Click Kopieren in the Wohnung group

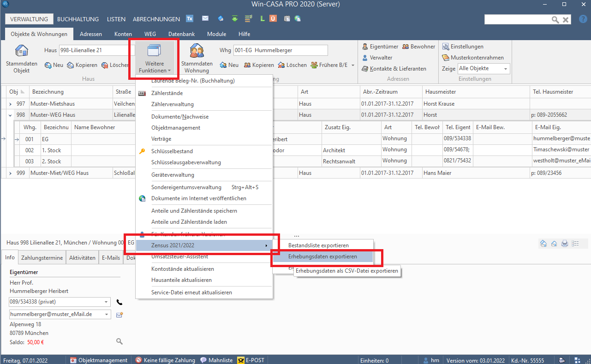coord(258,65)
